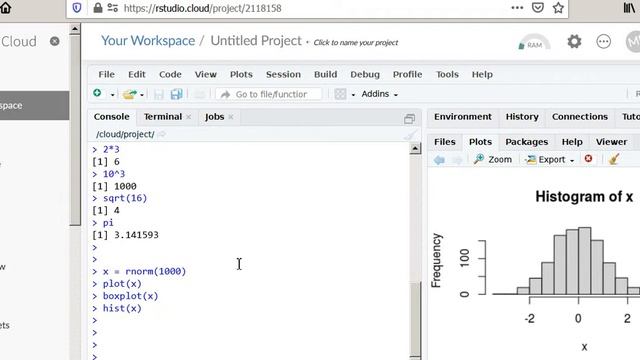Open the Help menu
This screenshot has height=360, width=640.
tap(482, 74)
